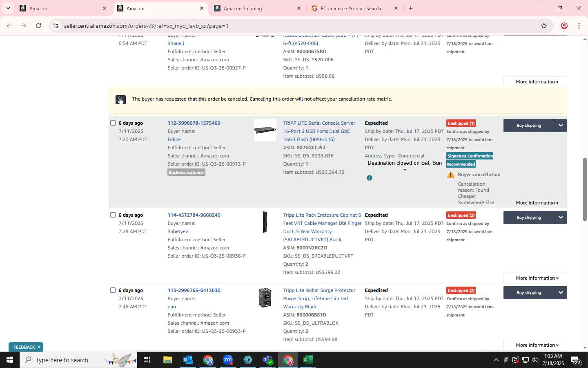Open buyer Sabetyev link

click(178, 231)
